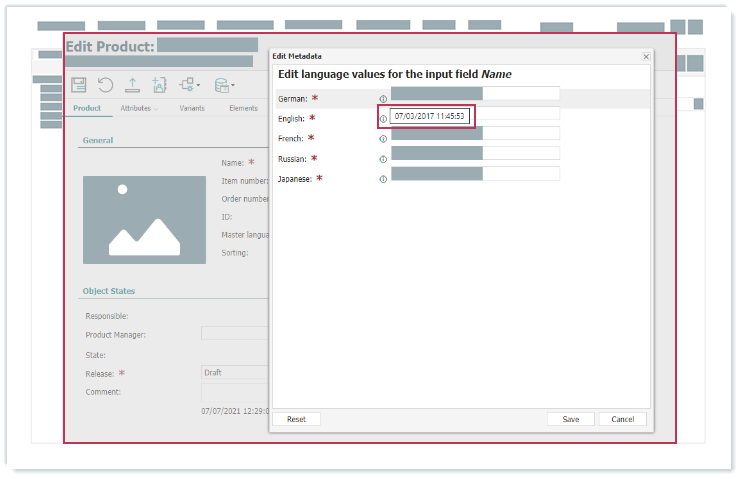The height and width of the screenshot is (479, 741).
Task: Click the info icon beside English field
Action: pos(383,119)
